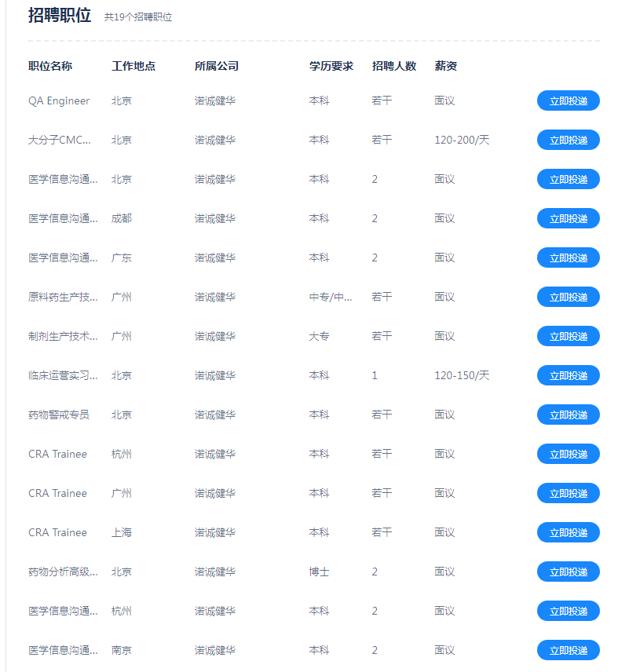The image size is (618, 672).
Task: Open the CRA Trainee listing located in 杭州
Action: pyautogui.click(x=57, y=454)
